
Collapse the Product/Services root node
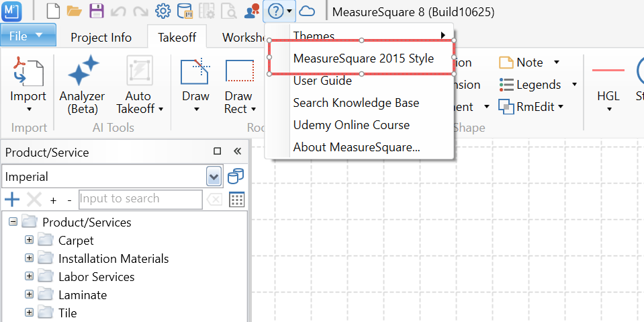13,222
